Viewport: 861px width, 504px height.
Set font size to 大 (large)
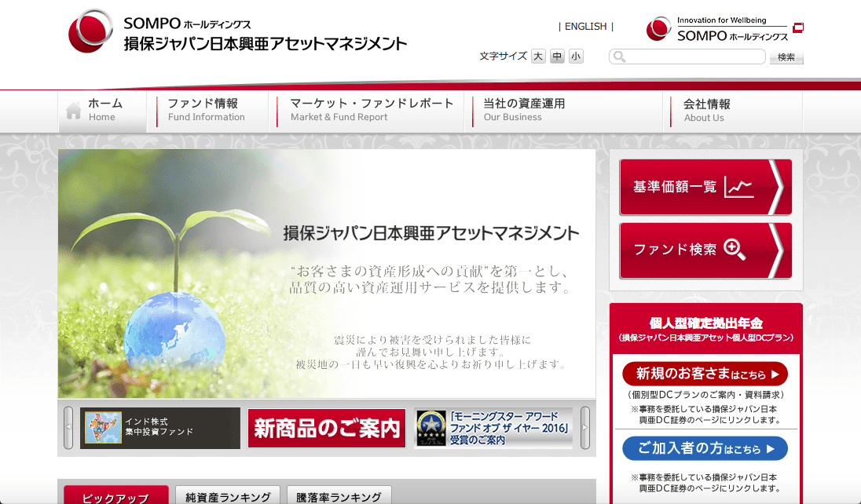tap(538, 56)
